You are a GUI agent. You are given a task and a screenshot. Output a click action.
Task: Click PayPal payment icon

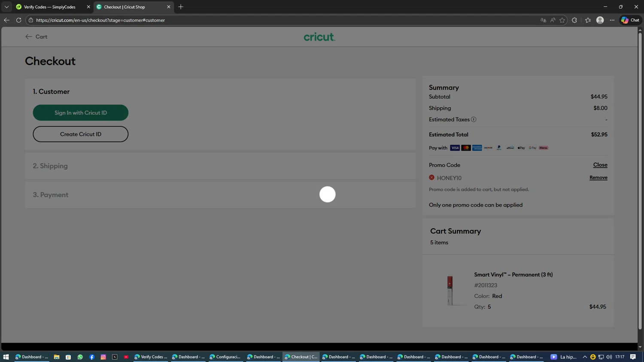click(499, 148)
